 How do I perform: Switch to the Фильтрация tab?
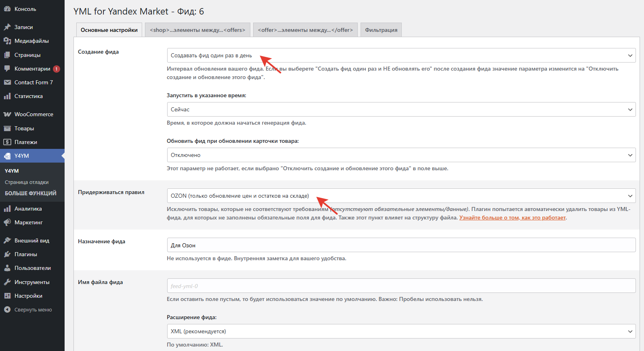pyautogui.click(x=381, y=30)
